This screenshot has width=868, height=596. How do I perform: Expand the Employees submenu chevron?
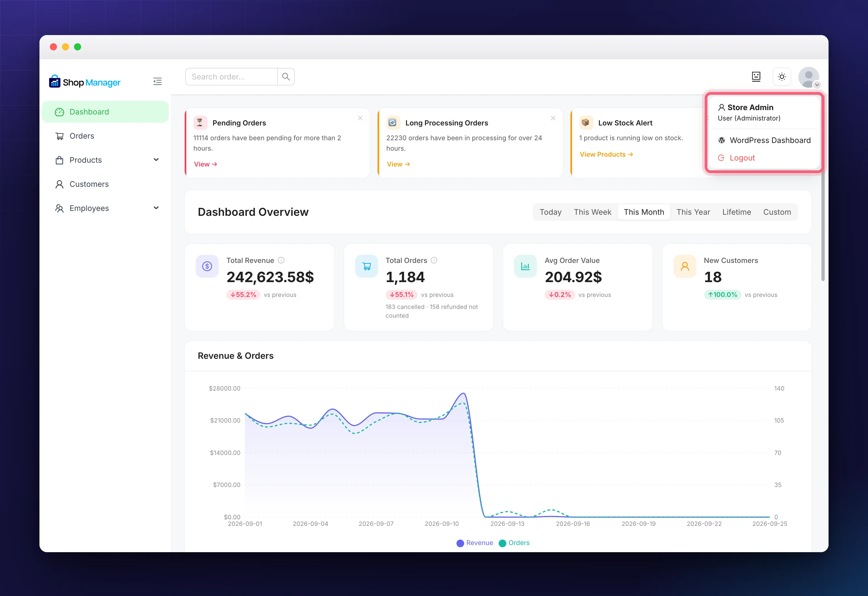click(156, 208)
